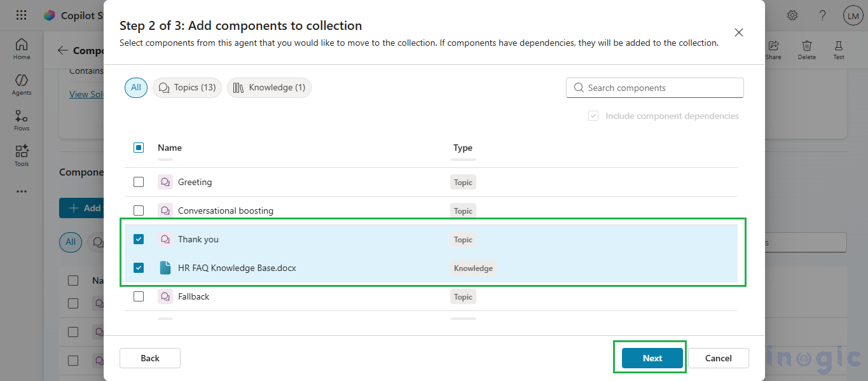The height and width of the screenshot is (381, 868).
Task: Click the Search components input field
Action: coord(654,88)
